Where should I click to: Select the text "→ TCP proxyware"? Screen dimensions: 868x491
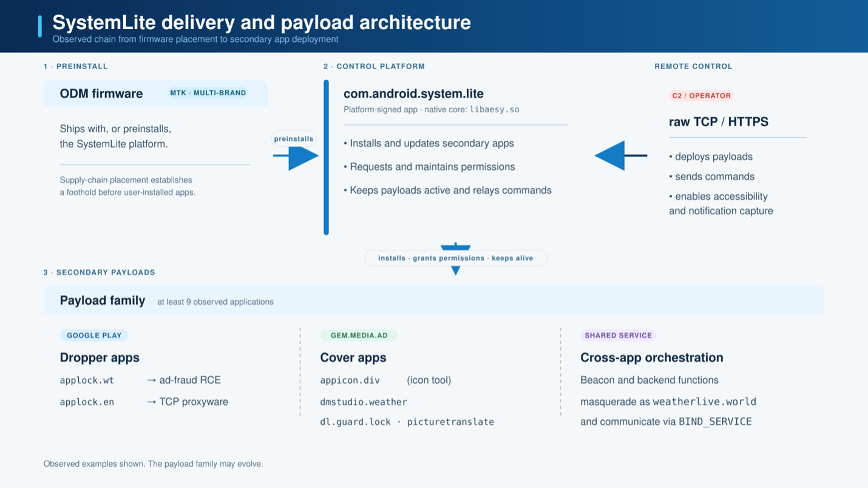coord(187,402)
